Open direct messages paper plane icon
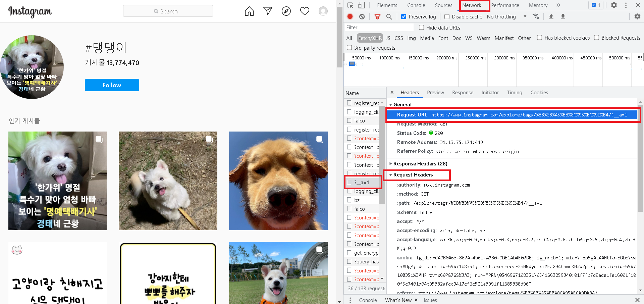This screenshot has width=644, height=304. pos(268,11)
